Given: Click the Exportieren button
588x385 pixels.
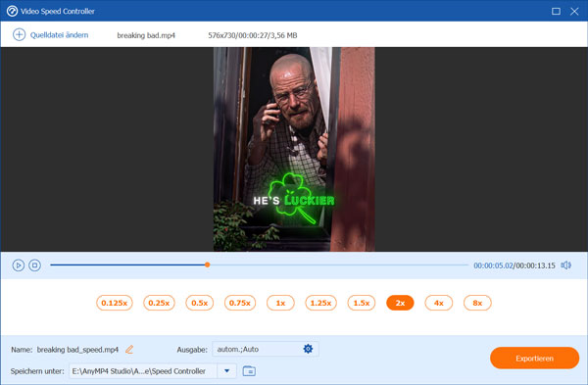Looking at the screenshot, I should point(534,358).
